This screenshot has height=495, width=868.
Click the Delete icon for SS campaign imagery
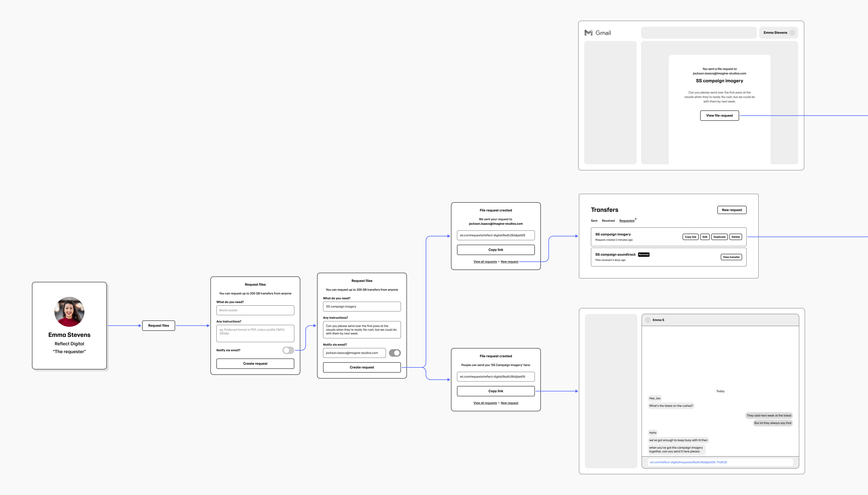click(736, 236)
